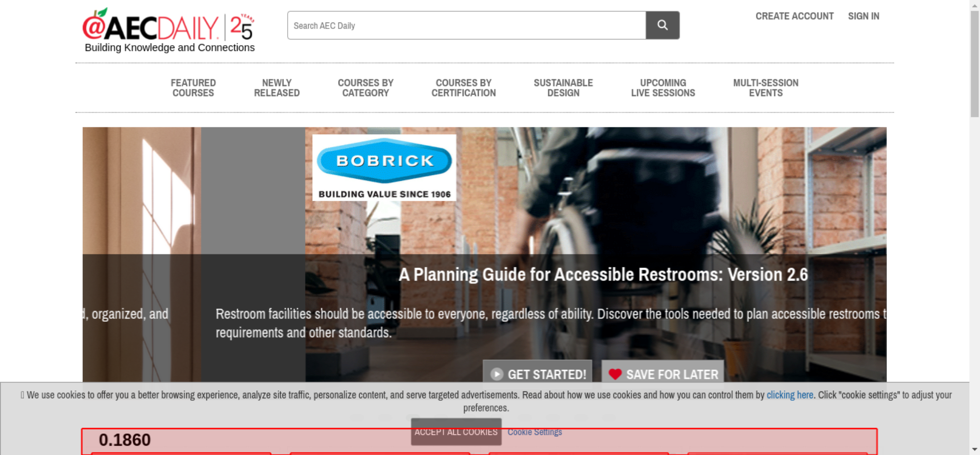
Task: Expand Courses By Certification menu
Action: click(x=464, y=88)
